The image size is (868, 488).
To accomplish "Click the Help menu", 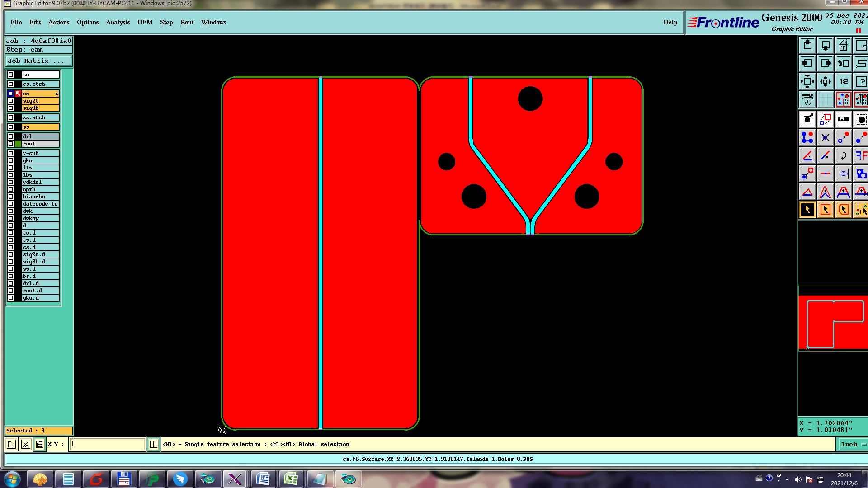I will (x=670, y=22).
